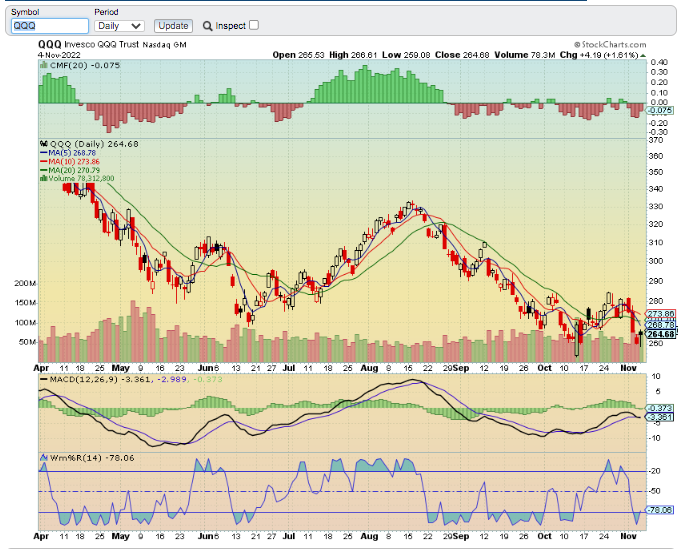Click the CMF(20) -0.075 legend label
The width and height of the screenshot is (678, 549).
coord(85,65)
